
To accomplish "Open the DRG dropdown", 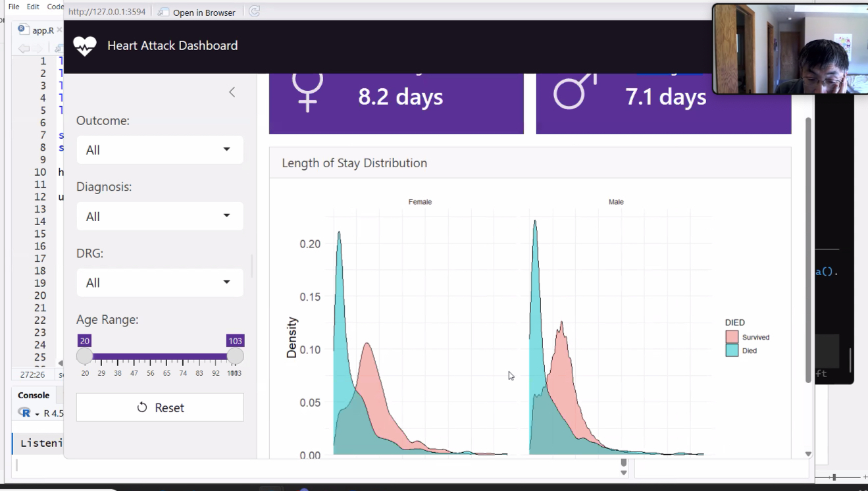I will pyautogui.click(x=160, y=283).
